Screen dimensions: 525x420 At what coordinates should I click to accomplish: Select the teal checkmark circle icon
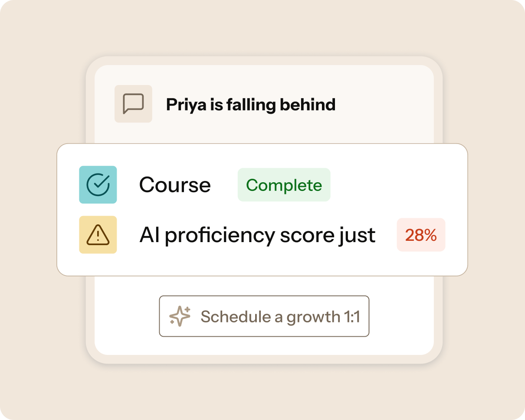click(98, 185)
